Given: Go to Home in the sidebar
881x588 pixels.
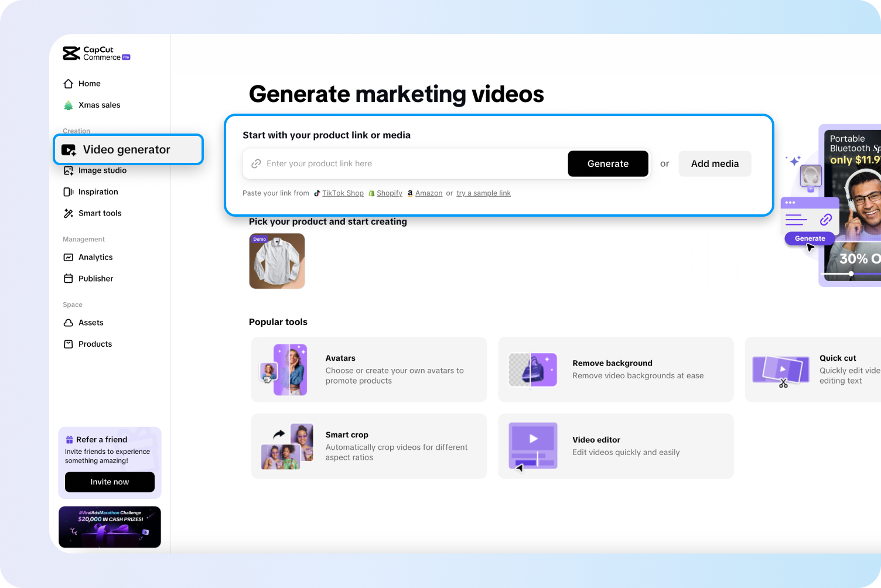Looking at the screenshot, I should 89,84.
